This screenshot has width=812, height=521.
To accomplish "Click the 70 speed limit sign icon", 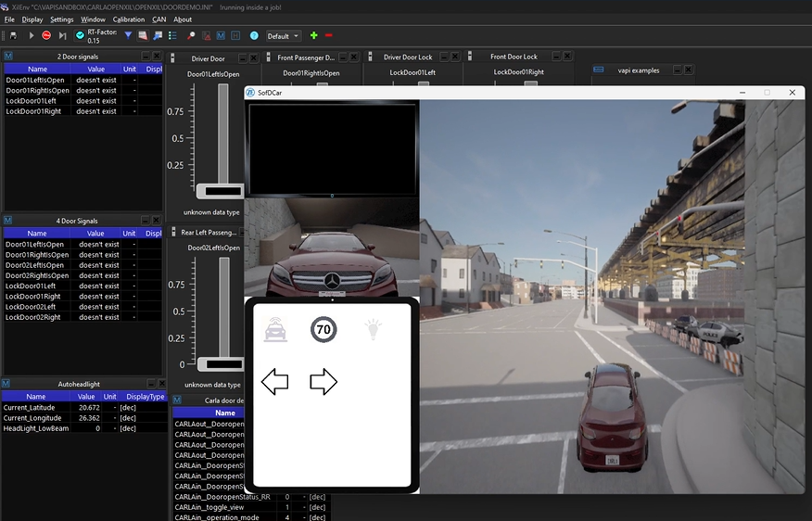I will [x=324, y=328].
